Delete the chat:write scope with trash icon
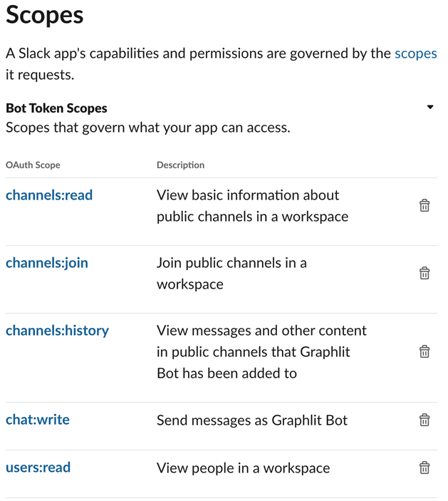 coord(424,420)
